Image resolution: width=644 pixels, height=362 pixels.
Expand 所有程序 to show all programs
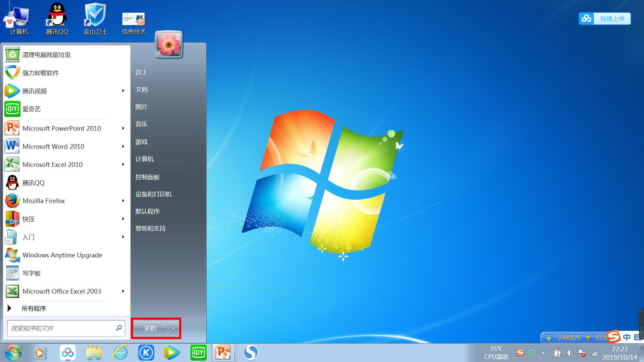click(x=66, y=309)
